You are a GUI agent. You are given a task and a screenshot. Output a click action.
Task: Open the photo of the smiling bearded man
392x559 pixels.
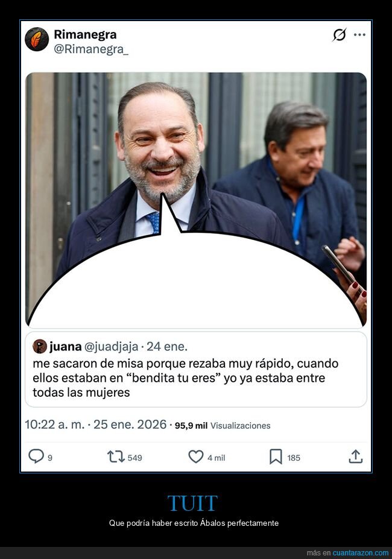click(x=196, y=200)
